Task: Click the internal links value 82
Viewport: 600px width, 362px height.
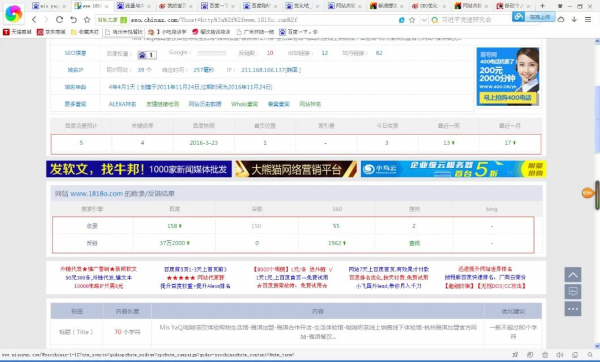Action: 379,53
